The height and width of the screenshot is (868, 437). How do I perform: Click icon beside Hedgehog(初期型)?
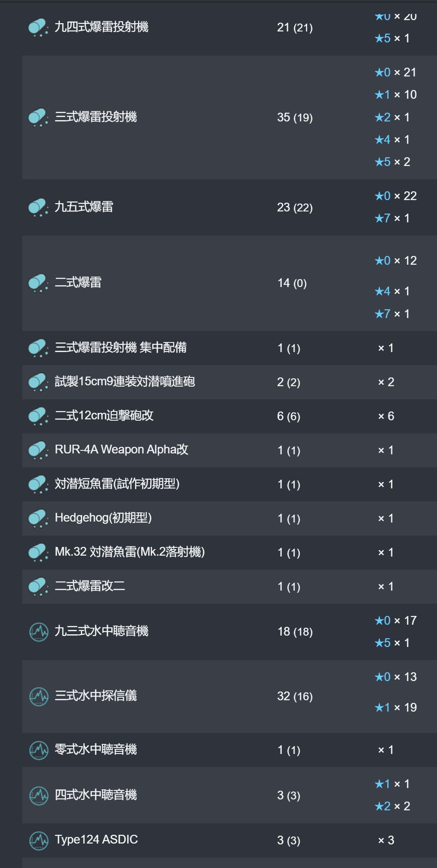38,519
